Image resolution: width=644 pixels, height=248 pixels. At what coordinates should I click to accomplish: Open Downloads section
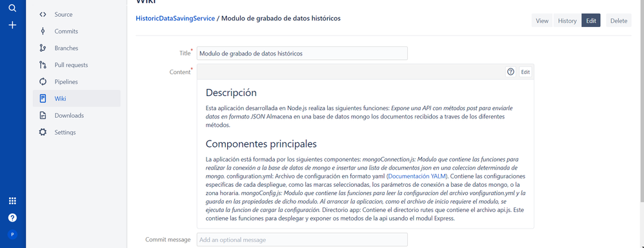click(x=76, y=115)
